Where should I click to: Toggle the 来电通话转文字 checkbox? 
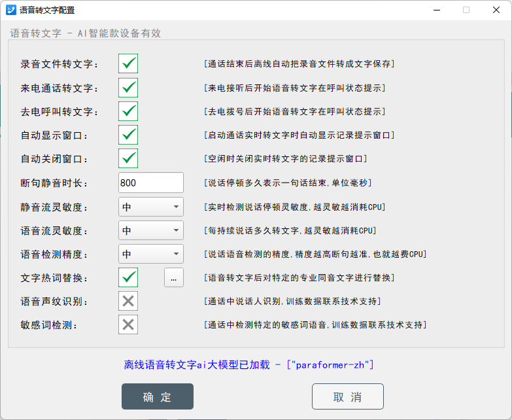pos(128,88)
